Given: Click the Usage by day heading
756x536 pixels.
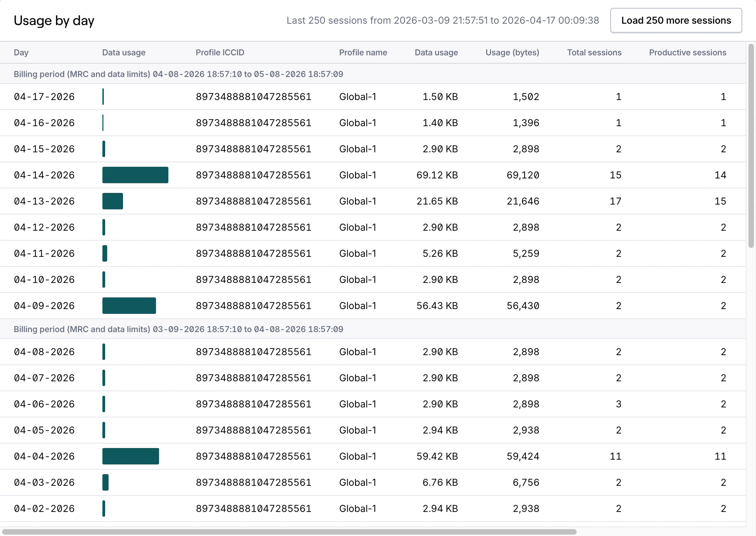Looking at the screenshot, I should point(54,21).
